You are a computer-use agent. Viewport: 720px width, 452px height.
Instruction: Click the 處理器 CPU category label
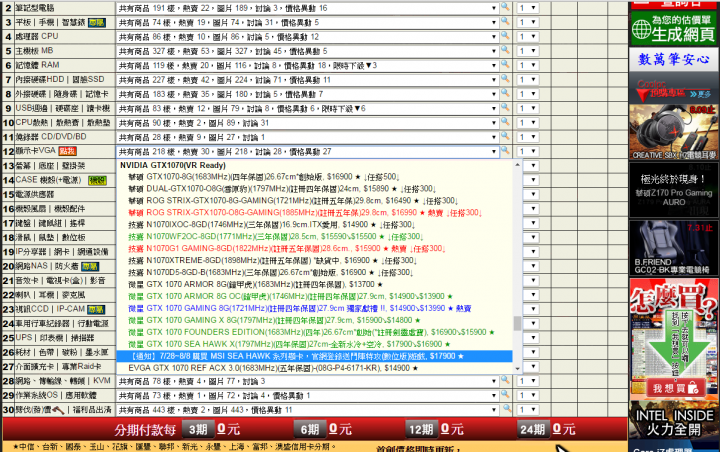coord(37,36)
